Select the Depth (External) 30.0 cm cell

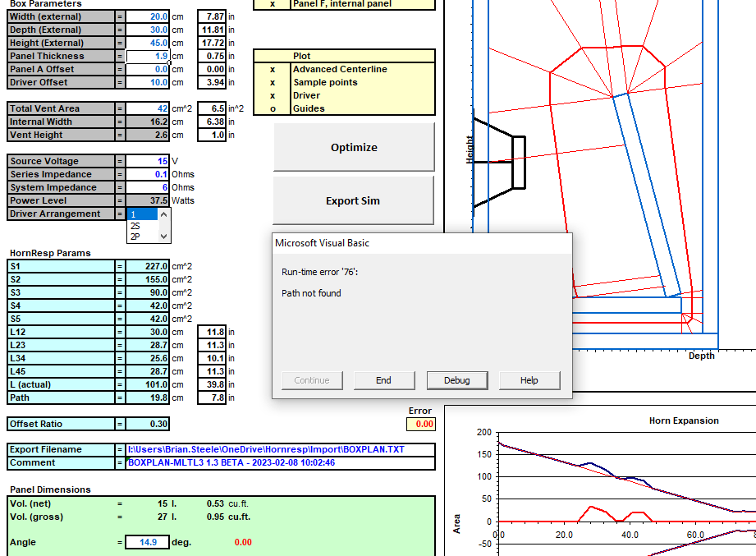[148, 30]
